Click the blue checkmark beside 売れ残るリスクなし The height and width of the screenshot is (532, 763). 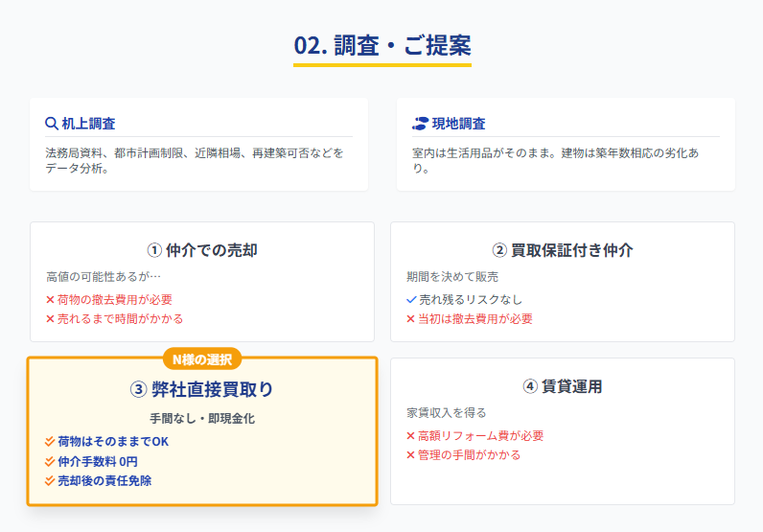tap(411, 300)
